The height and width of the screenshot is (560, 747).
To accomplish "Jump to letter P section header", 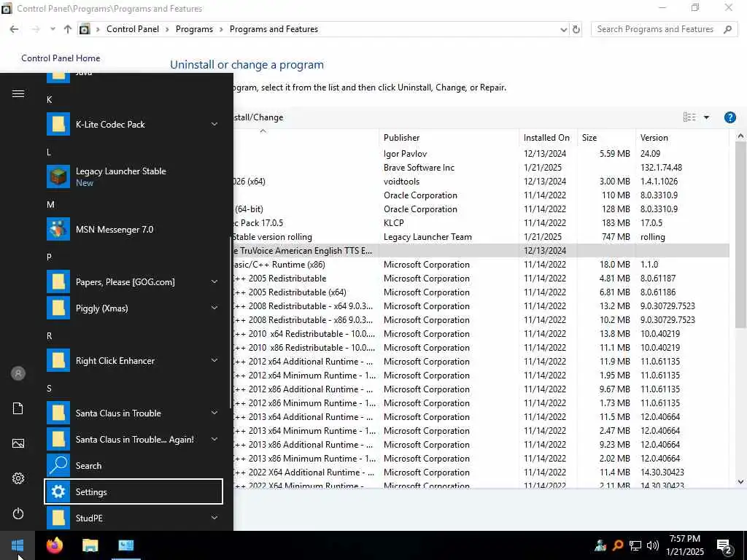I will click(49, 257).
